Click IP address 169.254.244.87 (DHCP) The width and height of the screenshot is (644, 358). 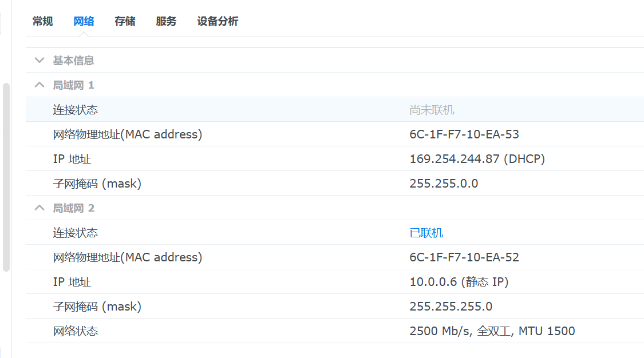coord(477,159)
